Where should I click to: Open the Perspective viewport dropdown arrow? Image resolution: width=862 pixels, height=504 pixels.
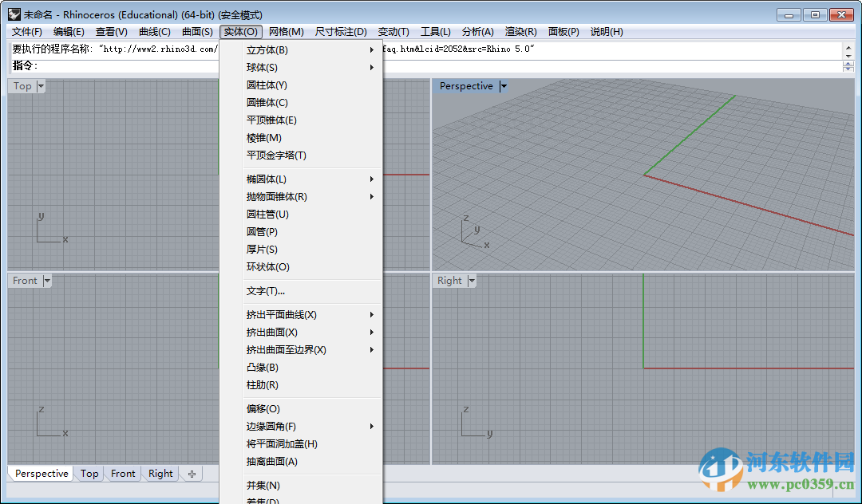pyautogui.click(x=504, y=86)
